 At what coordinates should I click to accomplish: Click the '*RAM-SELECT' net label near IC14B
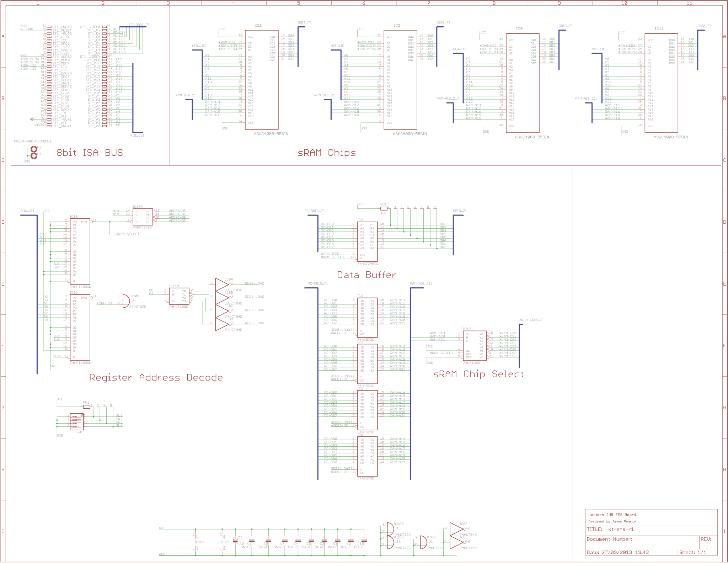pos(128,234)
